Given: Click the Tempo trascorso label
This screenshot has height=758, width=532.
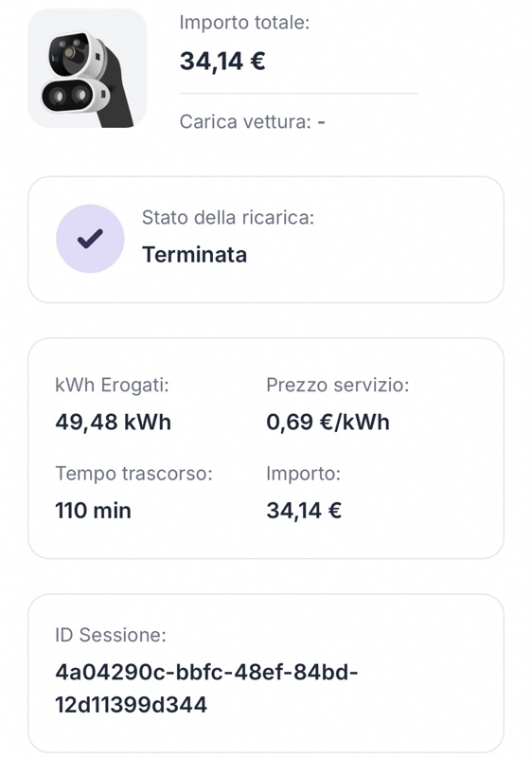Looking at the screenshot, I should pos(133,474).
